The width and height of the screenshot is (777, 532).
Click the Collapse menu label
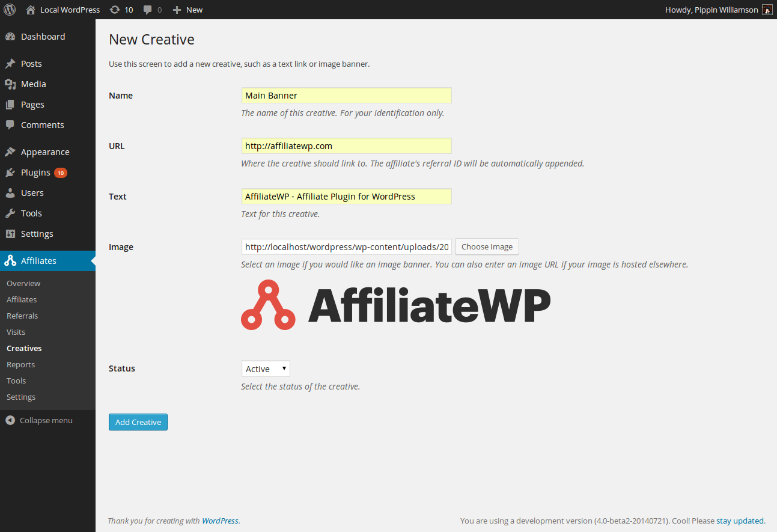click(x=46, y=420)
